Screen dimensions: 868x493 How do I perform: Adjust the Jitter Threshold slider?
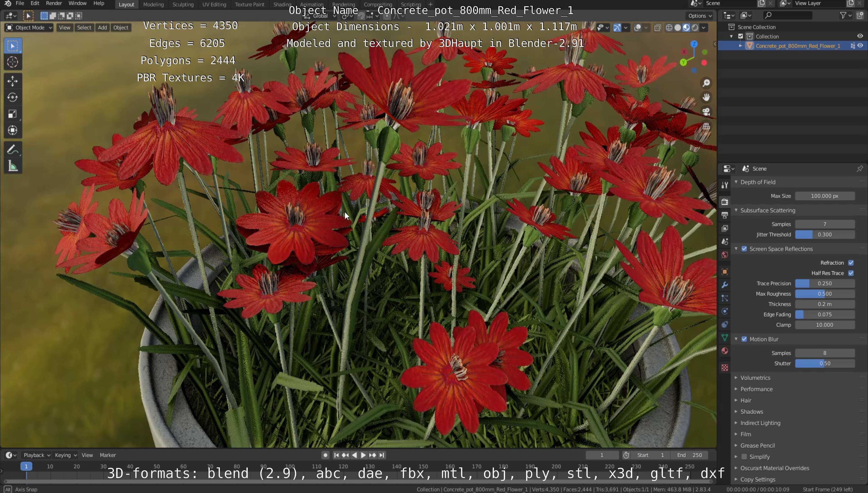click(x=825, y=235)
